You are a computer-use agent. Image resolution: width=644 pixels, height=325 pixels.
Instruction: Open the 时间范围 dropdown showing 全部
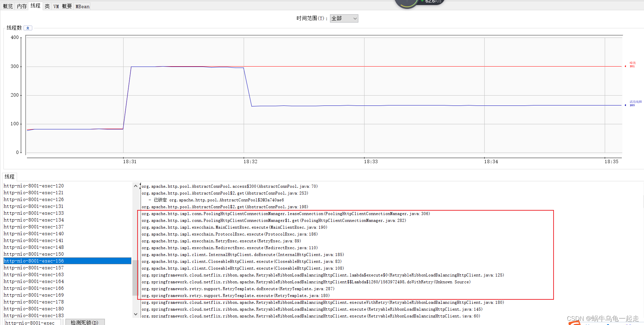coord(344,18)
